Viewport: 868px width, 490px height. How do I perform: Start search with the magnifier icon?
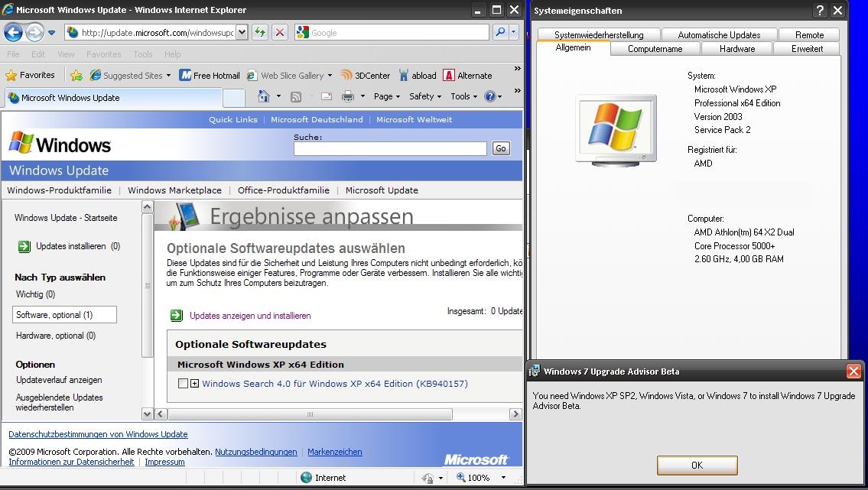[x=500, y=32]
